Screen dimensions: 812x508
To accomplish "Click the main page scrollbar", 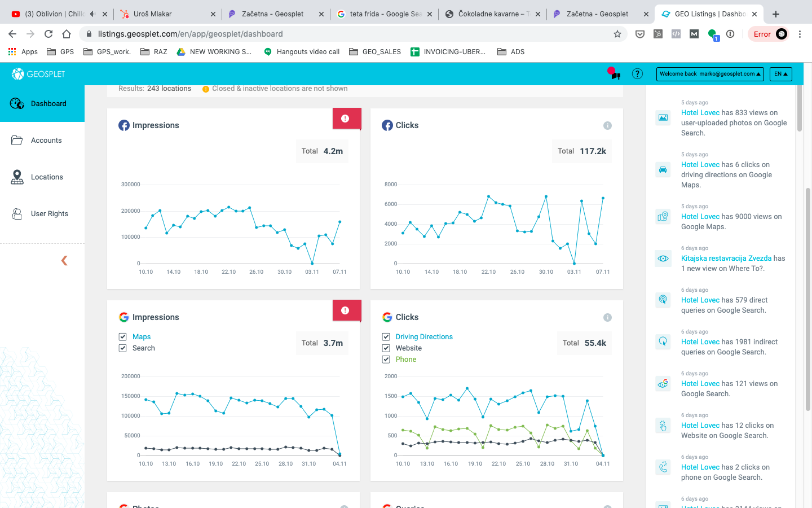I will tap(808, 299).
